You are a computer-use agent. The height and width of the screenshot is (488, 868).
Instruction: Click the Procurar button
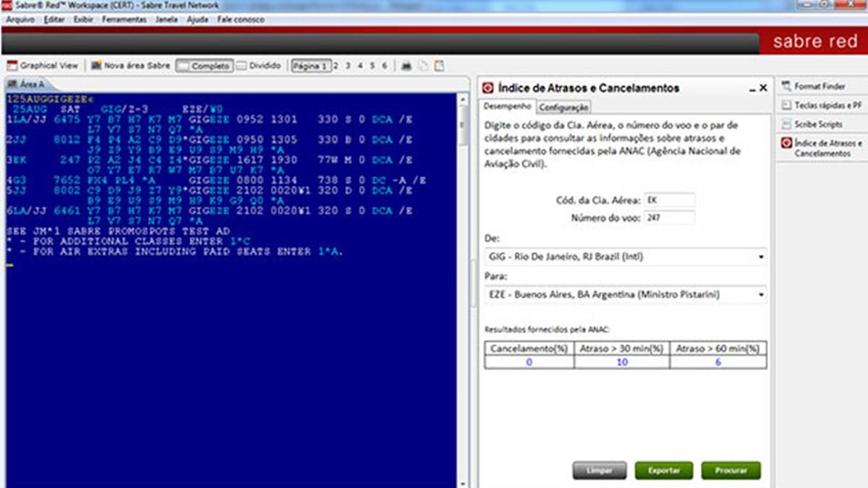(731, 471)
